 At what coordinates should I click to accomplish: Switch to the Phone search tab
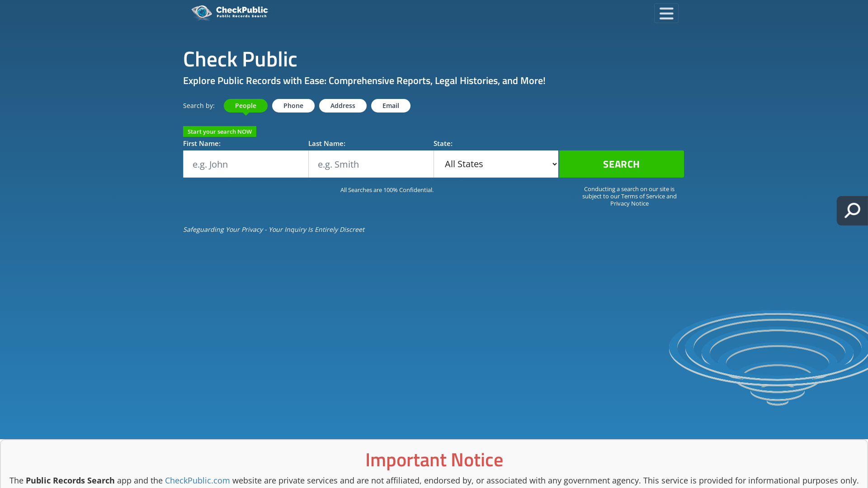tap(293, 106)
